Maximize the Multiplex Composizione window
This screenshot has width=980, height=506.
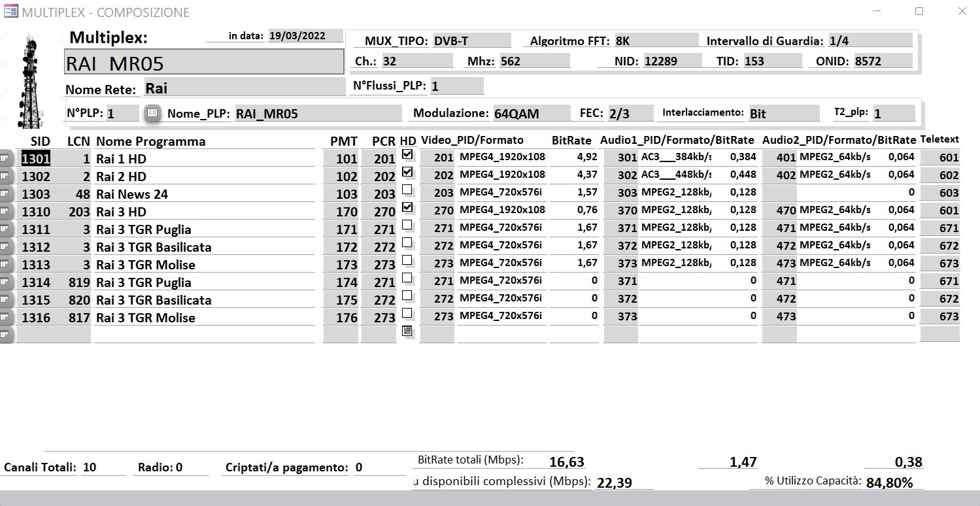[919, 11]
